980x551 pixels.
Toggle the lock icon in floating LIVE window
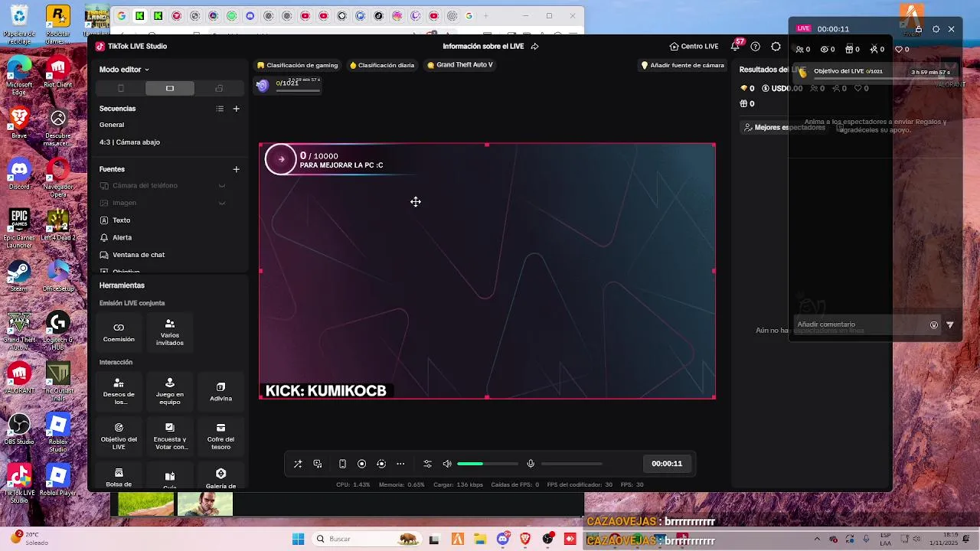tap(919, 29)
